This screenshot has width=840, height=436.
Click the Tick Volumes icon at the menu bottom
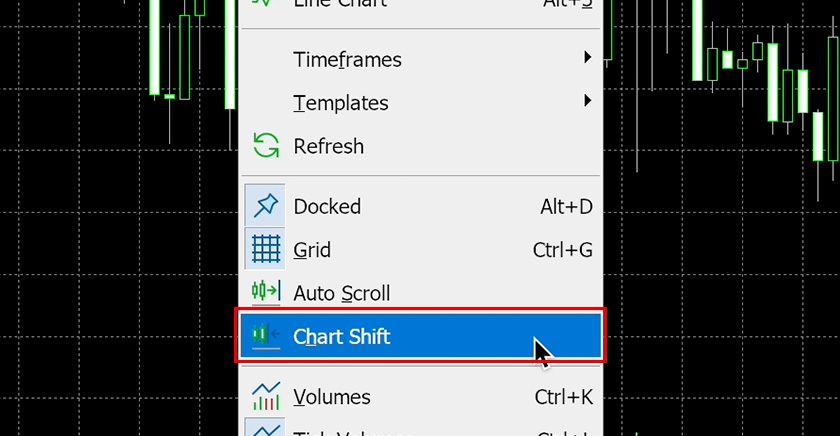[x=266, y=430]
